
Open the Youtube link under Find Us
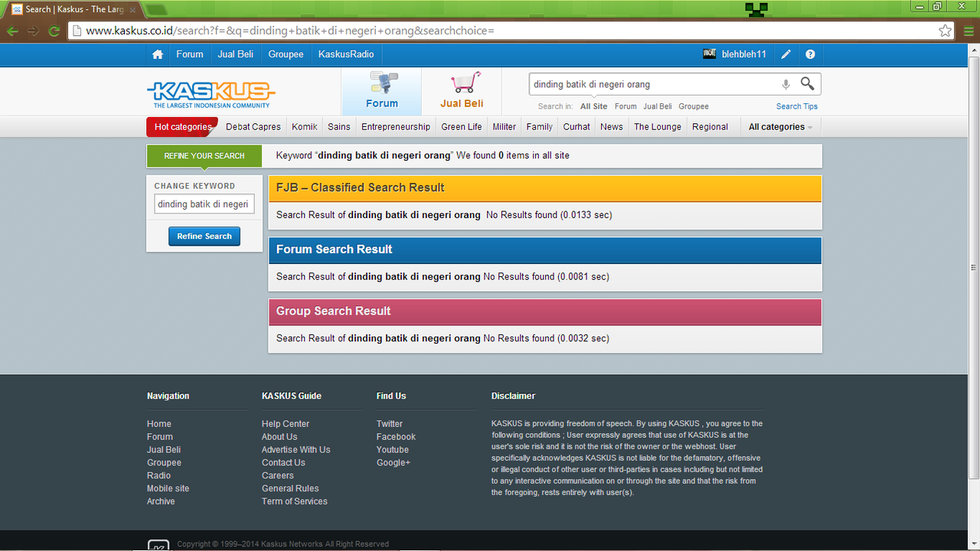[x=393, y=450]
